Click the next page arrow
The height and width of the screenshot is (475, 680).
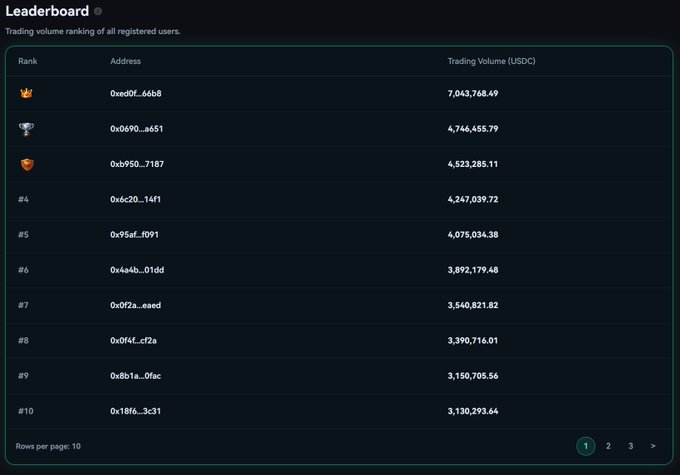(x=653, y=446)
